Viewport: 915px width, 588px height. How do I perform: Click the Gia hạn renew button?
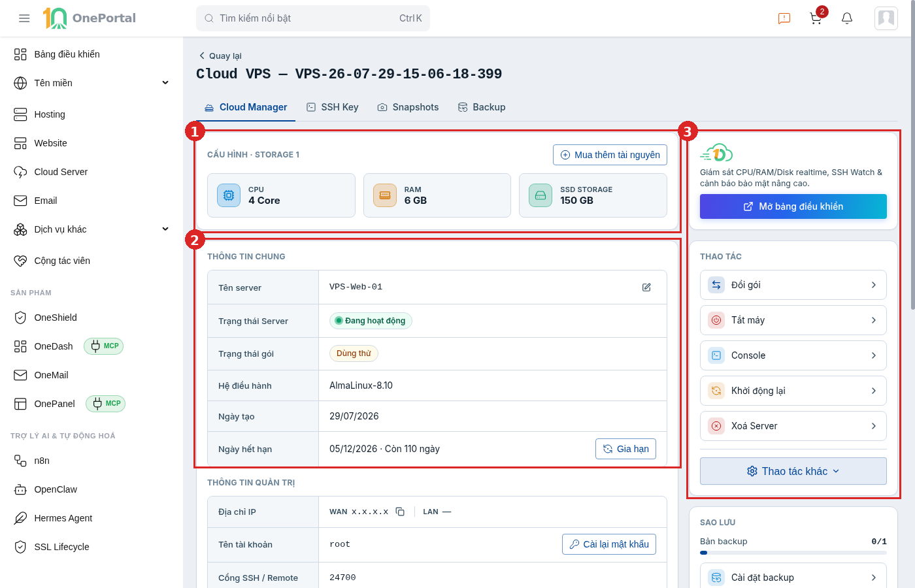click(625, 449)
